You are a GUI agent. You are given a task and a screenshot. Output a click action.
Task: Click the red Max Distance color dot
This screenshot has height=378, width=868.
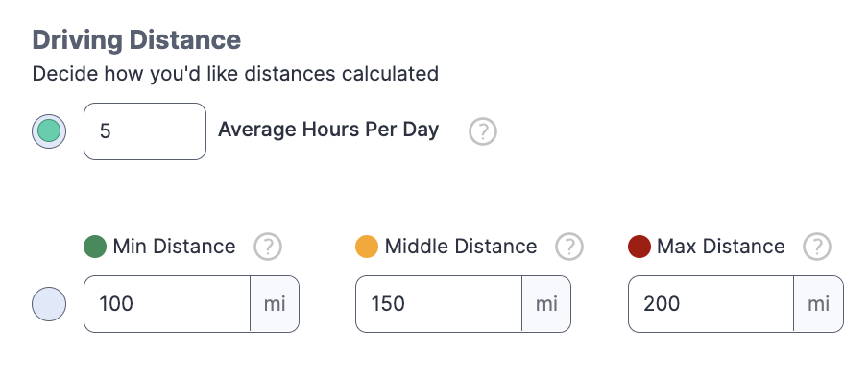pyautogui.click(x=639, y=247)
